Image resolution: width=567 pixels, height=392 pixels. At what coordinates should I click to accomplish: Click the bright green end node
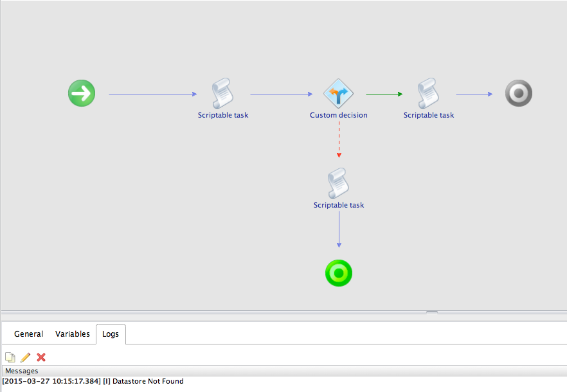339,273
